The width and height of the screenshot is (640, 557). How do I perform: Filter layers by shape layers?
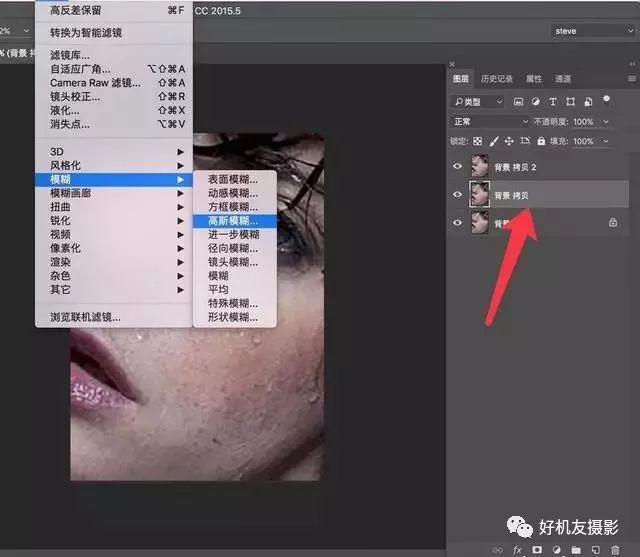[571, 102]
